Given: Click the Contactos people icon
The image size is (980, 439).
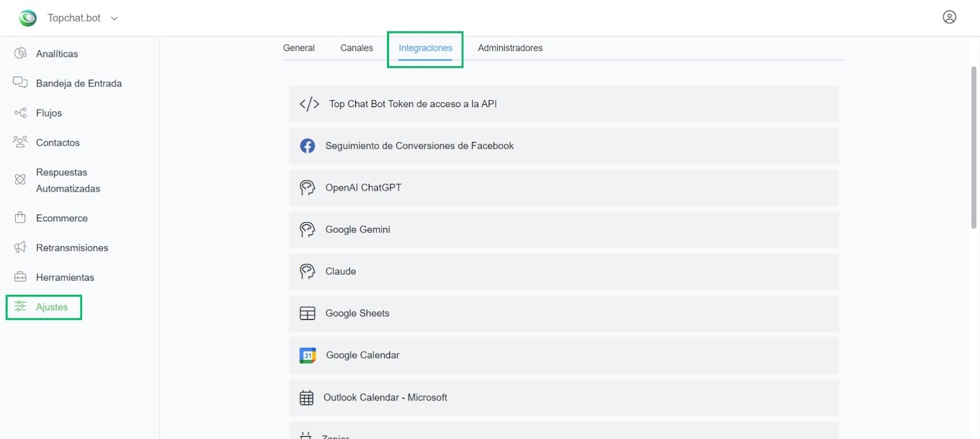Looking at the screenshot, I should coord(20,142).
